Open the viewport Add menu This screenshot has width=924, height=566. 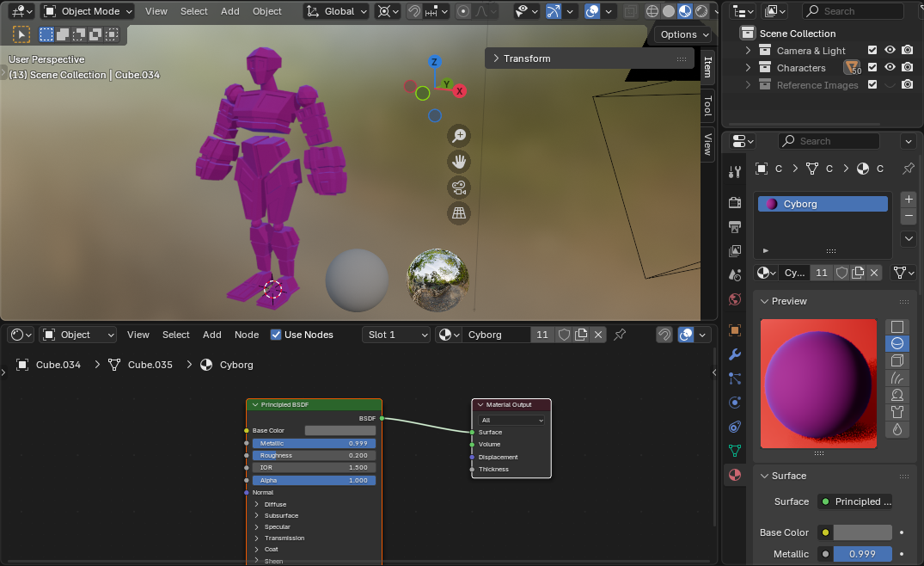coord(229,11)
